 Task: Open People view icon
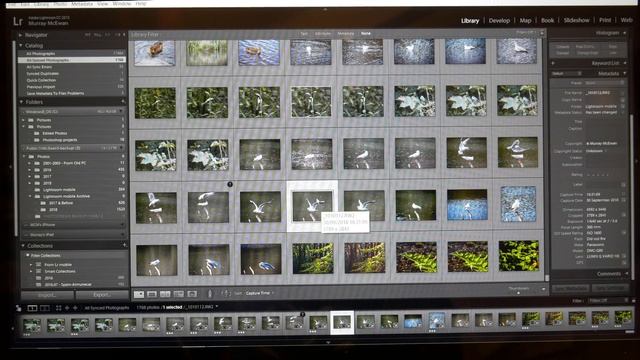[x=192, y=294]
